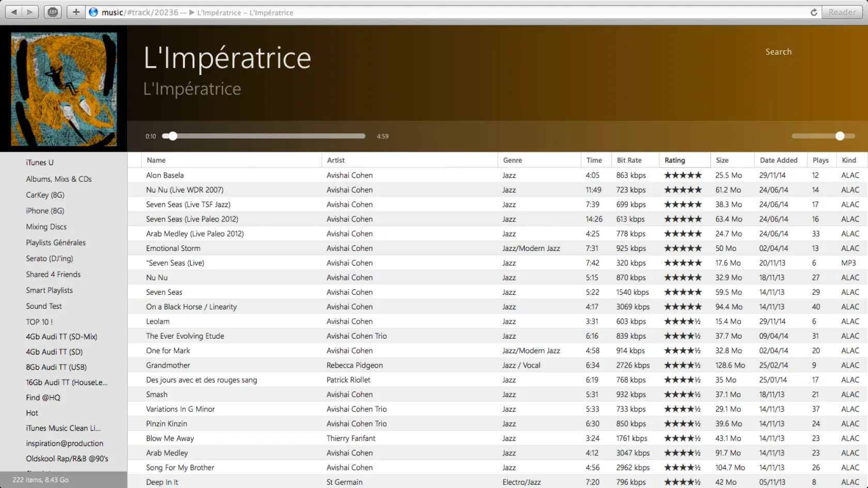This screenshot has width=868, height=488.
Task: Click the track progress slider knob
Action: [173, 136]
